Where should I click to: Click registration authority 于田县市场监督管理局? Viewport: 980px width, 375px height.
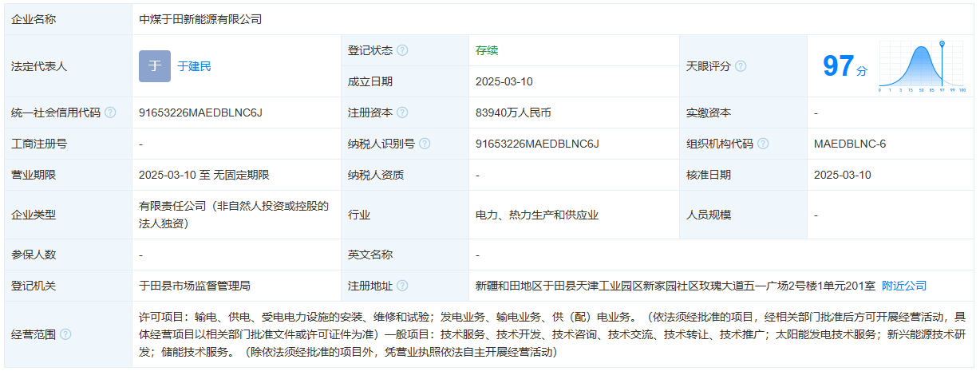(195, 286)
